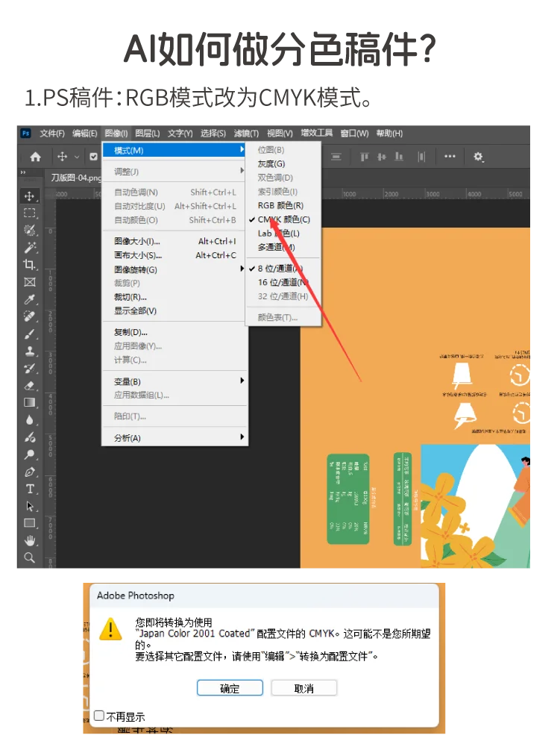Choose 复制(D)... menu entry
Image resolution: width=560 pixels, height=747 pixels.
coord(174,332)
